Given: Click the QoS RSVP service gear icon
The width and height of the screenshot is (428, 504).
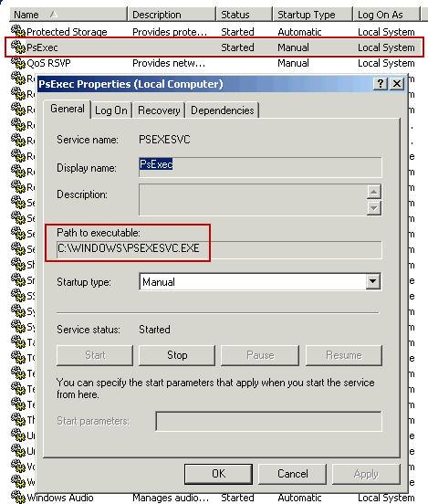Looking at the screenshot, I should (18, 62).
